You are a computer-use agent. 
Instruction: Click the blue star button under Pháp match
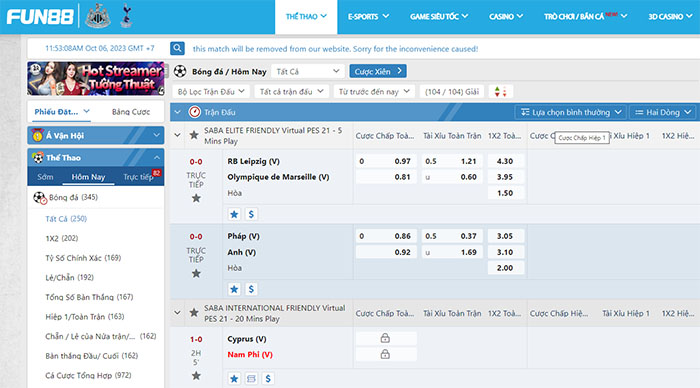(234, 289)
